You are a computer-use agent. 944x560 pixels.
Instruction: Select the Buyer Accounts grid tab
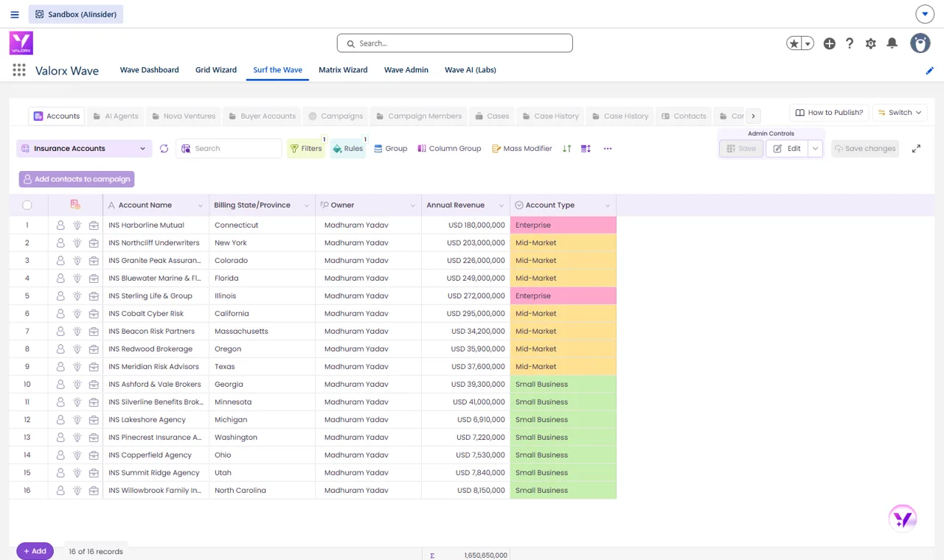pyautogui.click(x=262, y=116)
